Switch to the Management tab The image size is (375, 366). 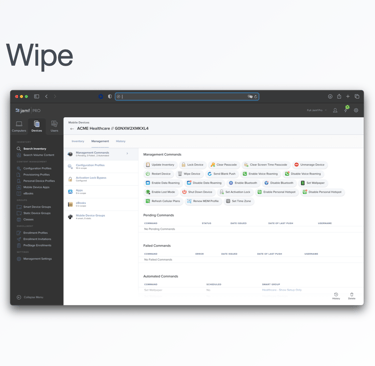tap(100, 141)
